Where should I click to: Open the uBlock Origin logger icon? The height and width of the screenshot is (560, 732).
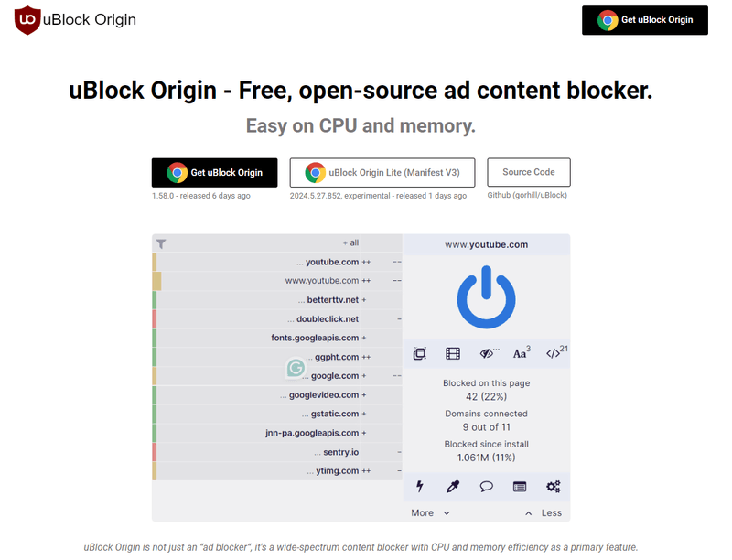[x=520, y=486]
